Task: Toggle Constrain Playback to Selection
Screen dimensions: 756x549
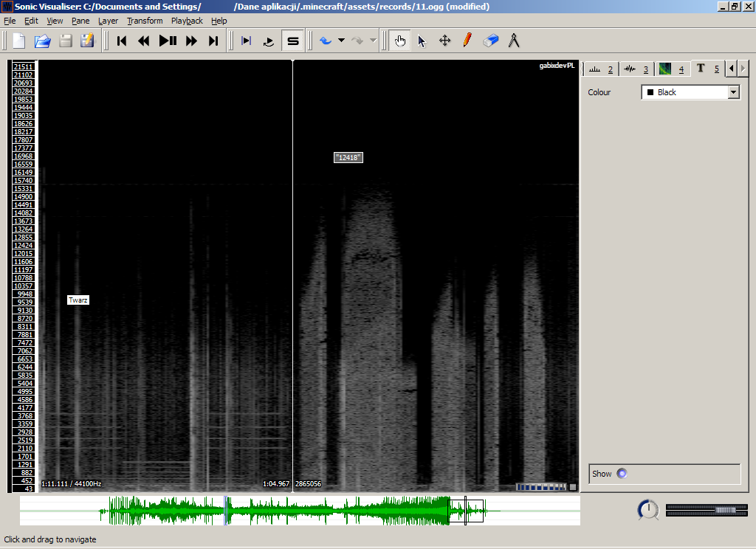Action: coord(247,41)
